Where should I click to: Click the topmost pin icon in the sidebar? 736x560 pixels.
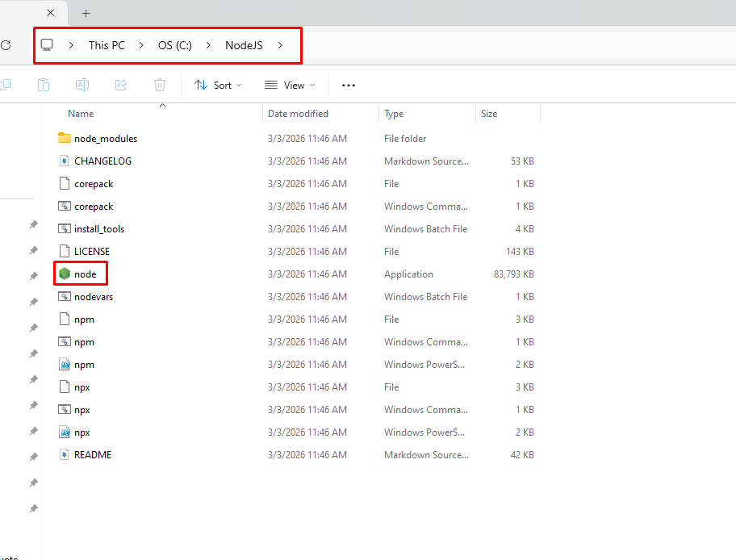click(33, 224)
